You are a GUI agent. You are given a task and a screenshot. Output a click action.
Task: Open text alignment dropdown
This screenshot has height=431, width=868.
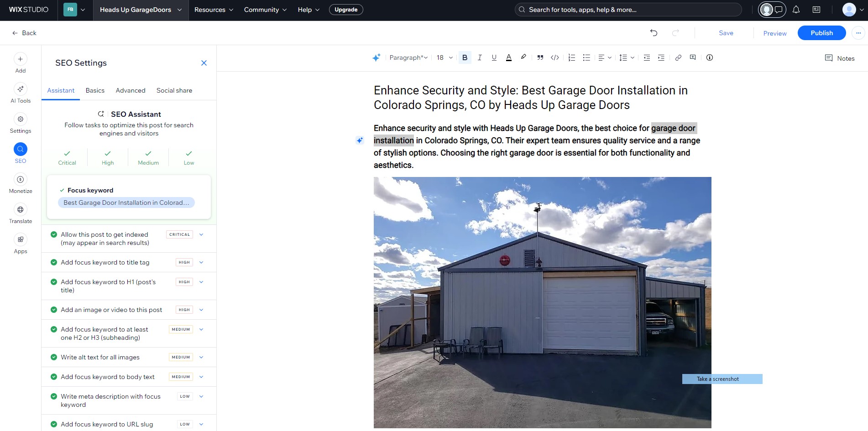pos(605,58)
